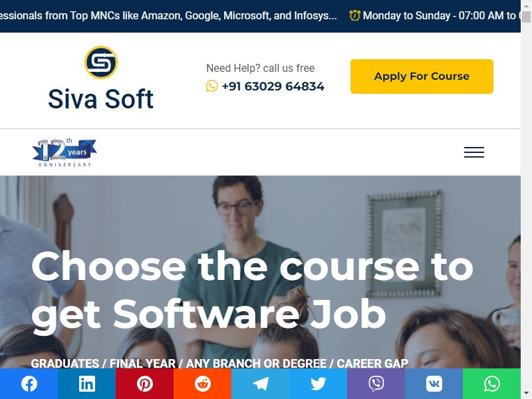Click the WhatsApp icon beside phone number

point(211,86)
